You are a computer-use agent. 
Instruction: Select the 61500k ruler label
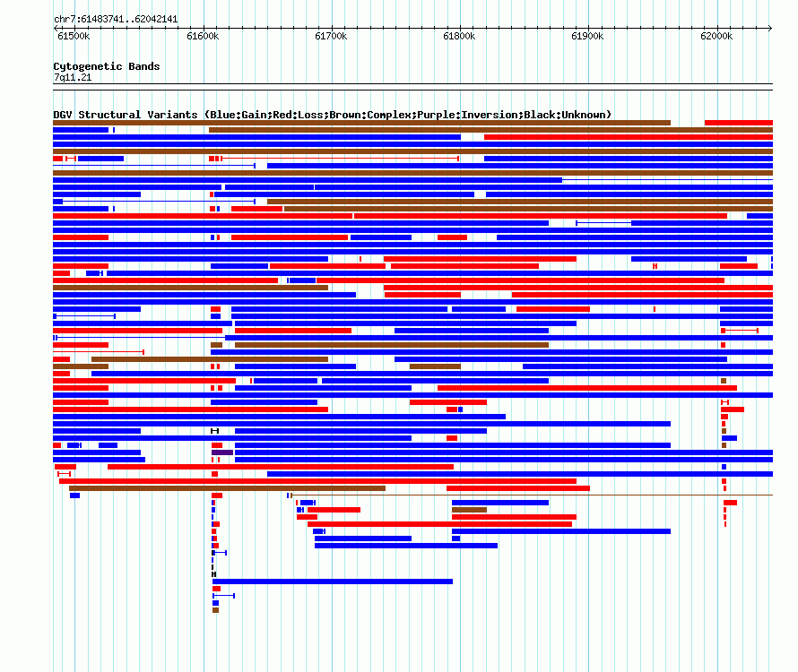[x=74, y=36]
